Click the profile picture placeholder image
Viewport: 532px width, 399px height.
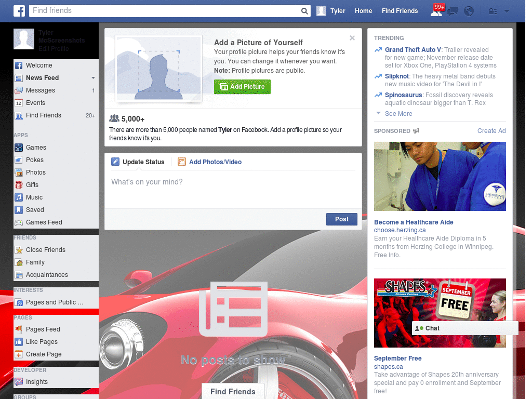[159, 69]
